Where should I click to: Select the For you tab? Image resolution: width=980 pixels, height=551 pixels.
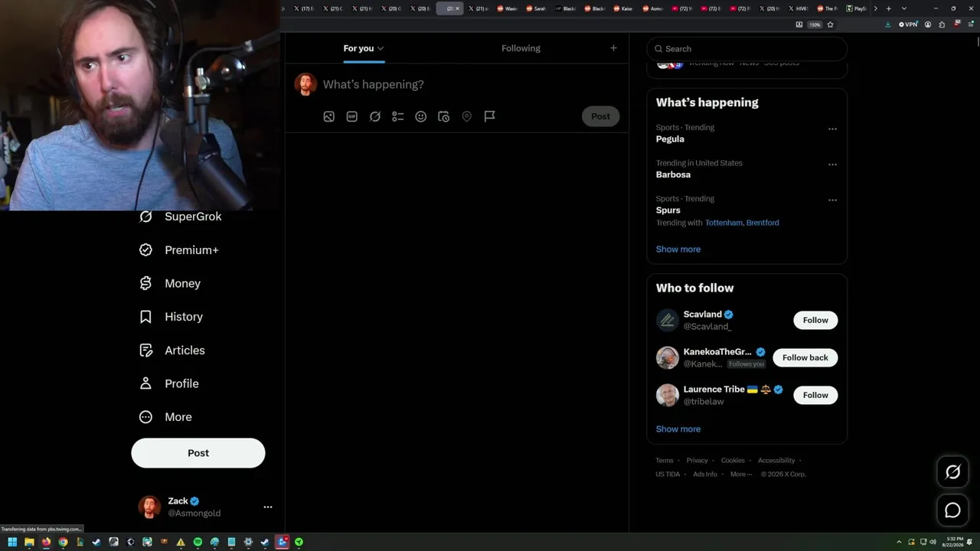click(x=364, y=48)
